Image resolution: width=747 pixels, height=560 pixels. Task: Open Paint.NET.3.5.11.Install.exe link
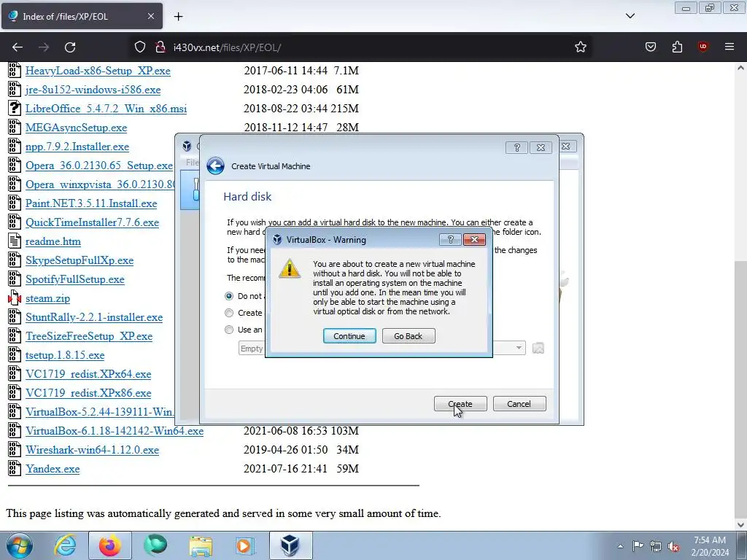tap(91, 203)
